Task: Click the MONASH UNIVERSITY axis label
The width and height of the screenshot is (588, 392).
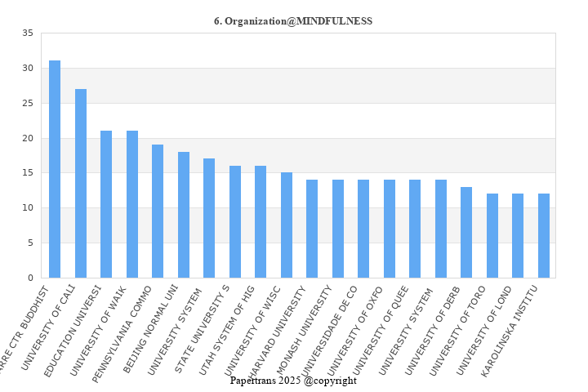Action: click(x=303, y=332)
